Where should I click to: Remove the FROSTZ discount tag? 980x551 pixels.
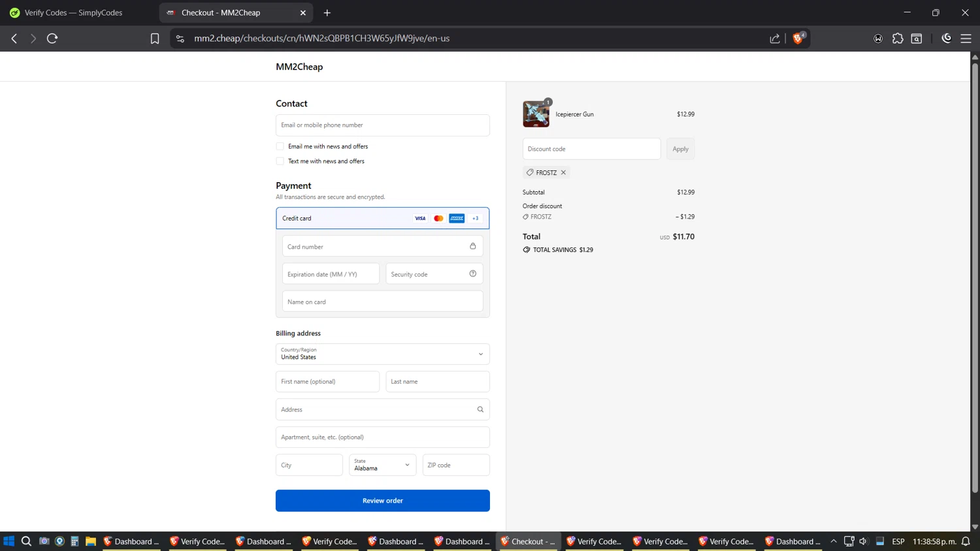563,172
